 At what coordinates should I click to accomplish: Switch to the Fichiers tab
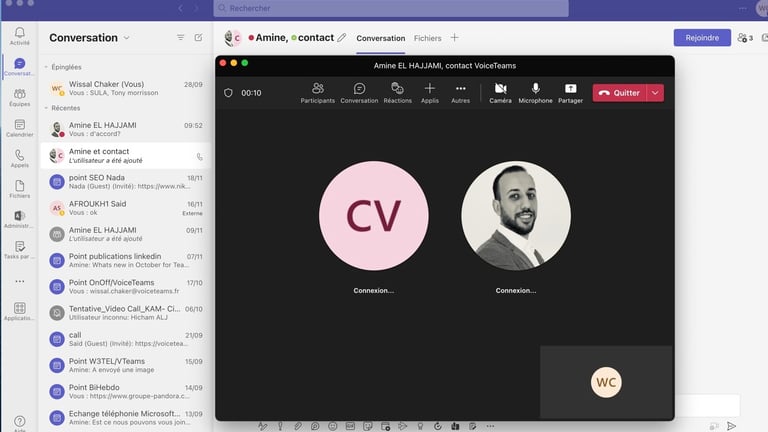pyautogui.click(x=427, y=38)
